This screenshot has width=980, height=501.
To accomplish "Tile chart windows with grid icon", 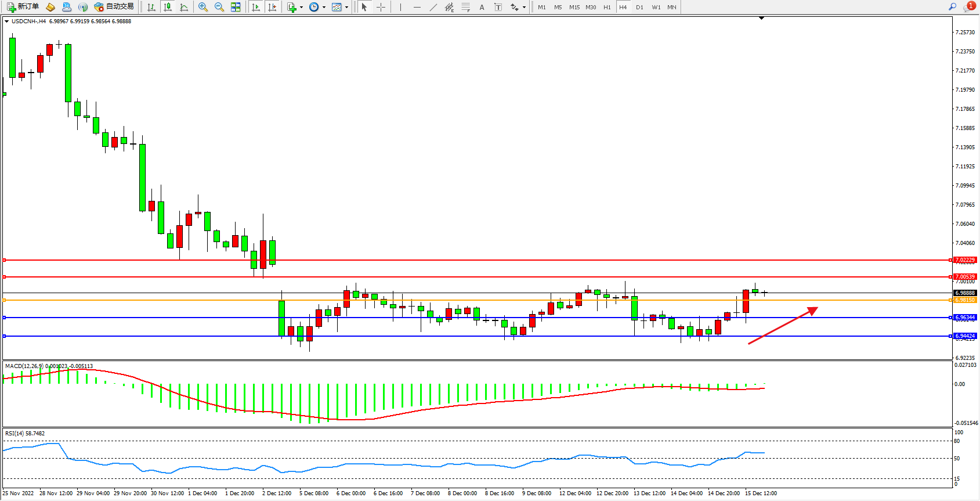I will click(236, 7).
